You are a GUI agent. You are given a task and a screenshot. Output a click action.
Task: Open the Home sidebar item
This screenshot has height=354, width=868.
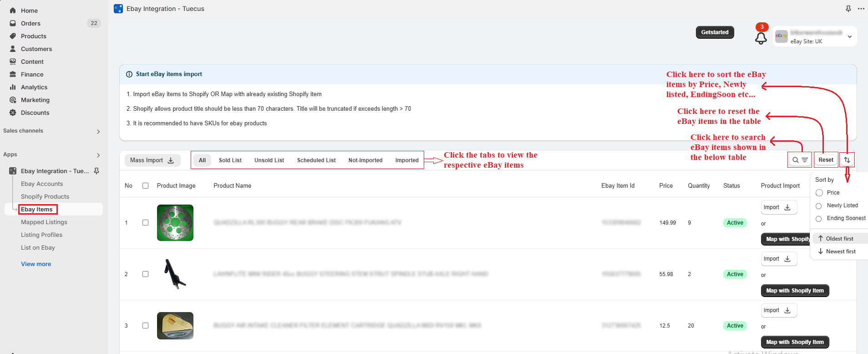tap(29, 10)
